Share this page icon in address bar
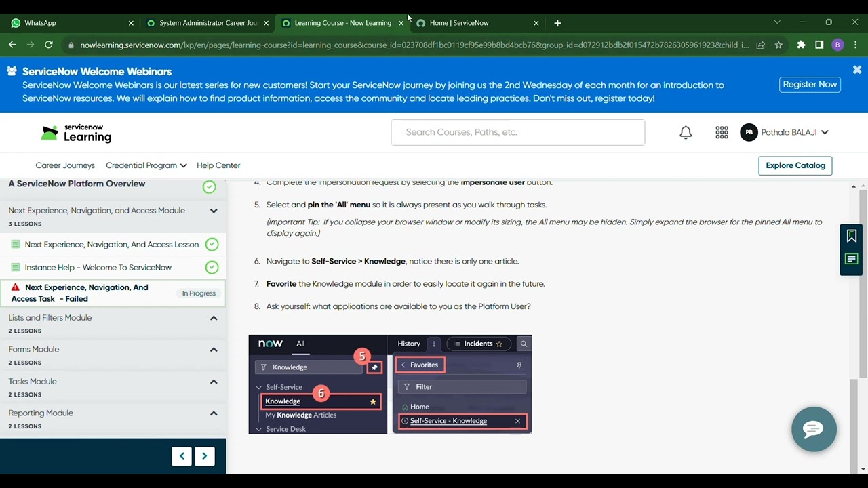Screen dimensions: 868x488 point(760,45)
